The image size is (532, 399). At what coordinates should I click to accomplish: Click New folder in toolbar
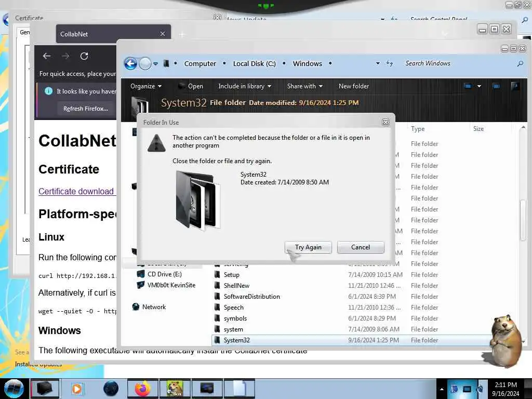(x=353, y=86)
